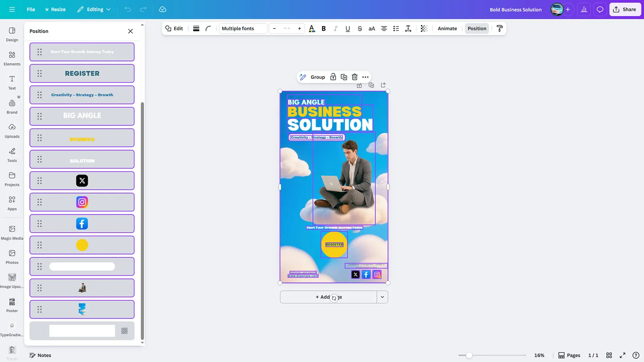Screen dimensions: 644x362
Task: Toggle bold formatting
Action: pyautogui.click(x=324, y=29)
